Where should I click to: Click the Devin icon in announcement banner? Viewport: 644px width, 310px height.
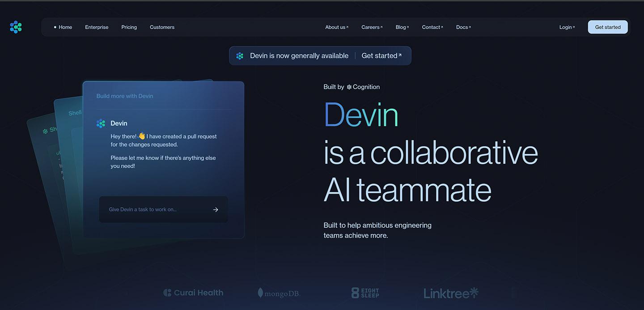click(x=240, y=56)
